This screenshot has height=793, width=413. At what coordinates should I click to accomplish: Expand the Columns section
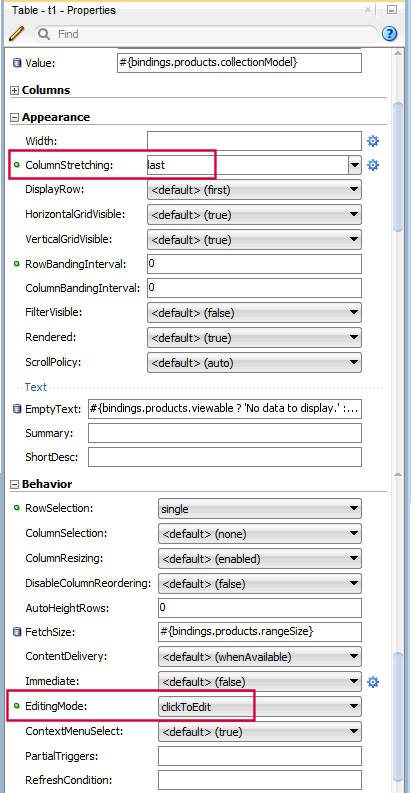tap(15, 91)
